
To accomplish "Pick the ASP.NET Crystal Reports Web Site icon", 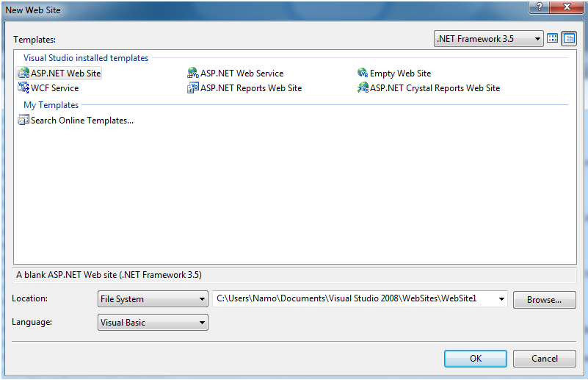I will (x=362, y=88).
